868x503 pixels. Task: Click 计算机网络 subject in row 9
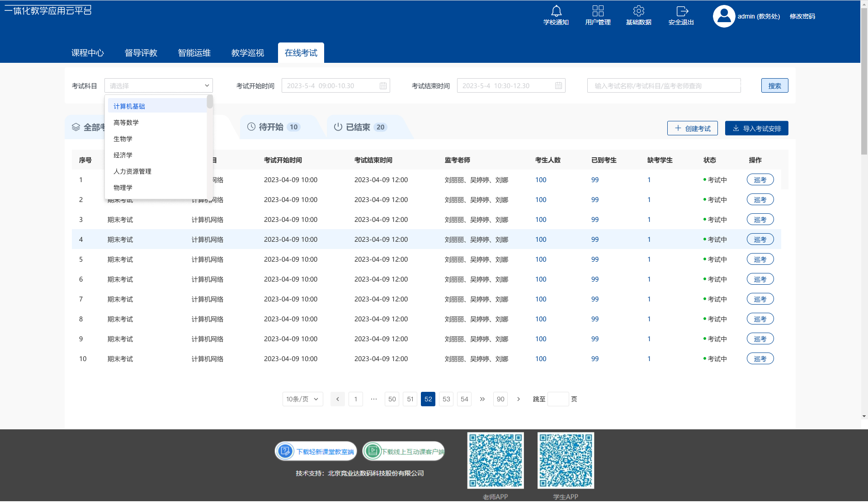[x=208, y=339]
